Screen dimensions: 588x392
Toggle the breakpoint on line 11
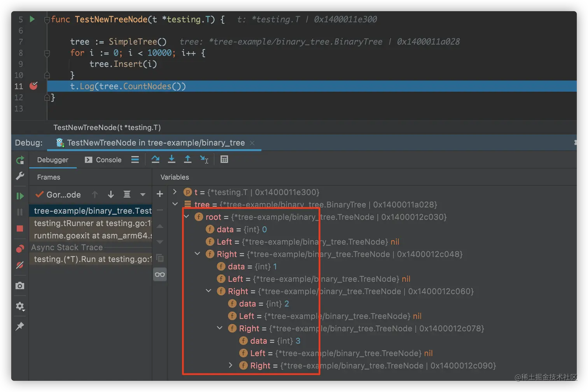tap(34, 86)
